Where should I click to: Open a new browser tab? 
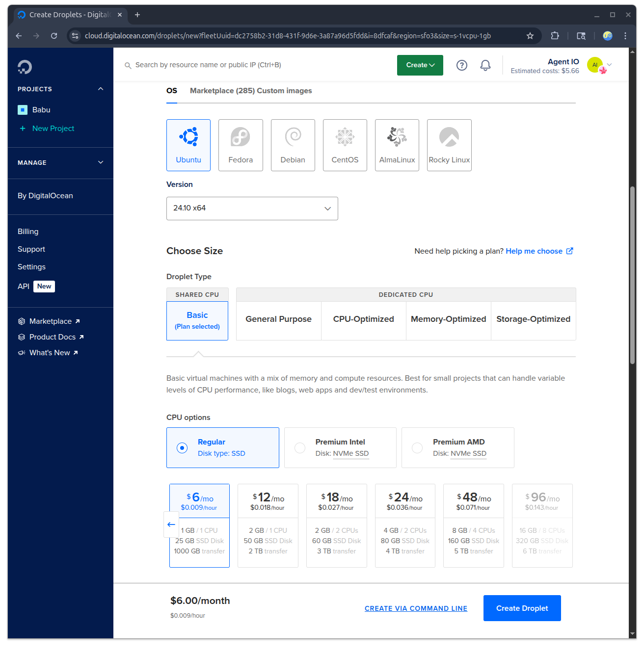pyautogui.click(x=137, y=15)
